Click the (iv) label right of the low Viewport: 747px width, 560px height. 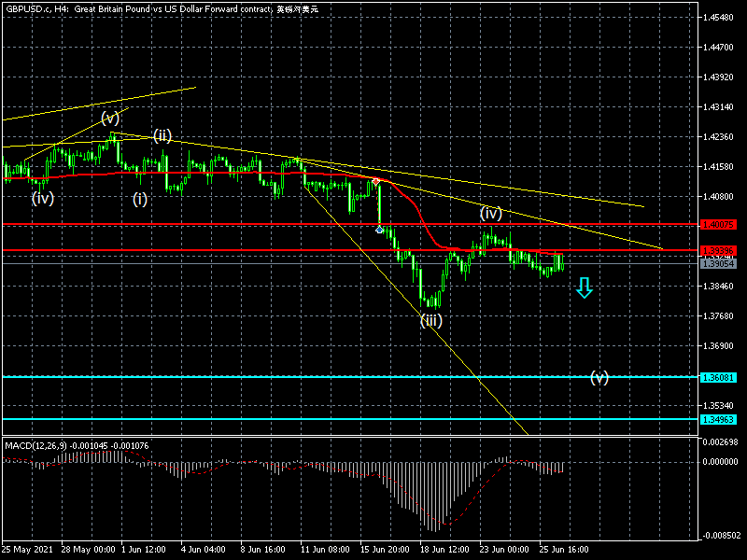[491, 213]
